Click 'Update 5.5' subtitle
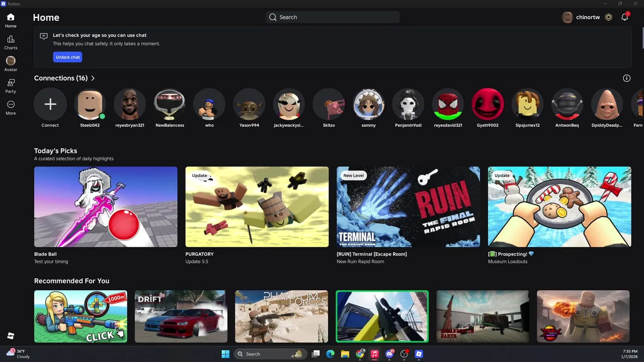644x362 pixels. click(x=197, y=261)
